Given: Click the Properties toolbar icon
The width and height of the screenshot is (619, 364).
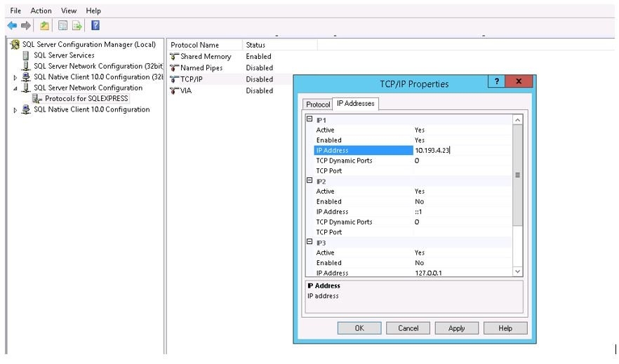Looking at the screenshot, I should 62,26.
